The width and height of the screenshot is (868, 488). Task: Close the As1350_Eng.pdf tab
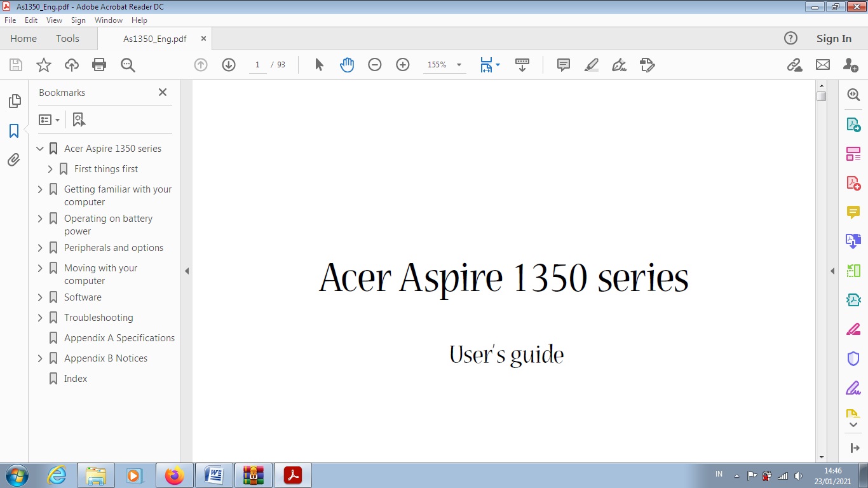coord(203,39)
